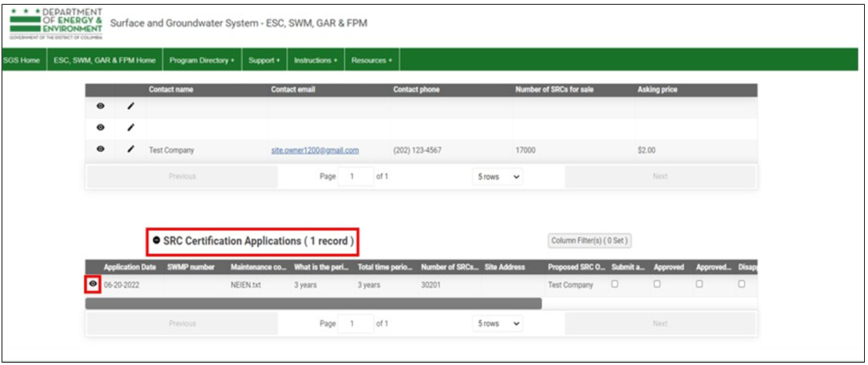
Task: Click the Column Filter(s) button
Action: (590, 241)
